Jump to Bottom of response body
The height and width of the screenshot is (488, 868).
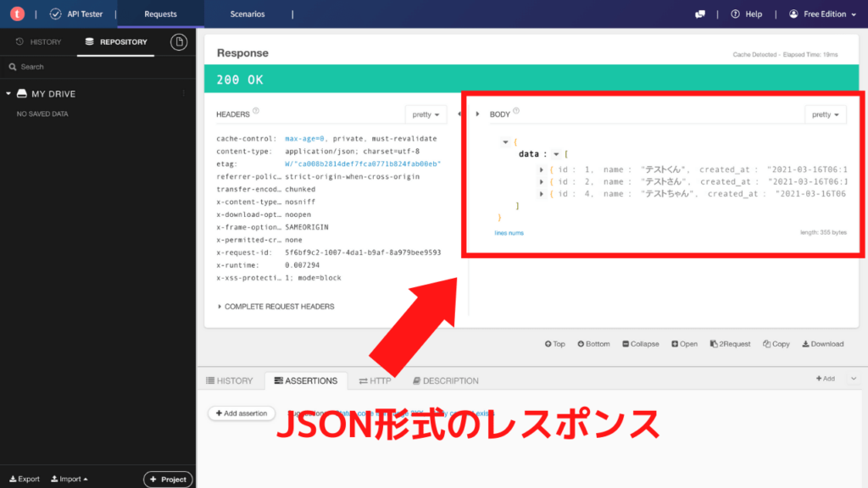[593, 344]
